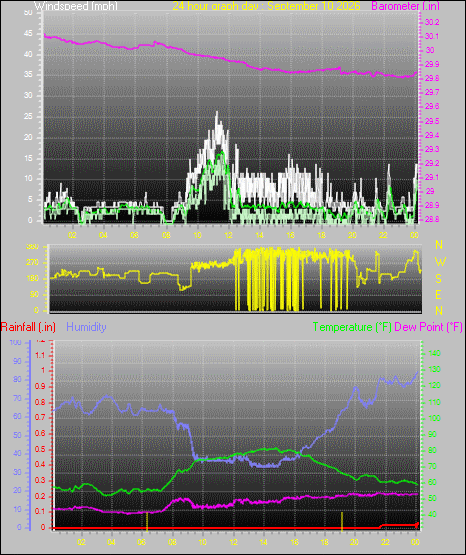Click the 'W' wind direction compass letter

(x=440, y=262)
